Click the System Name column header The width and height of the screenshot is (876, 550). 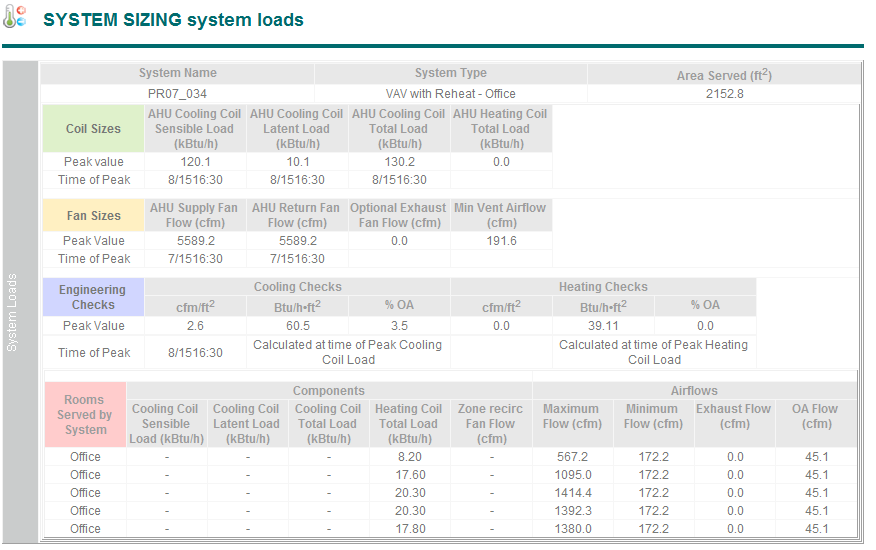point(177,74)
